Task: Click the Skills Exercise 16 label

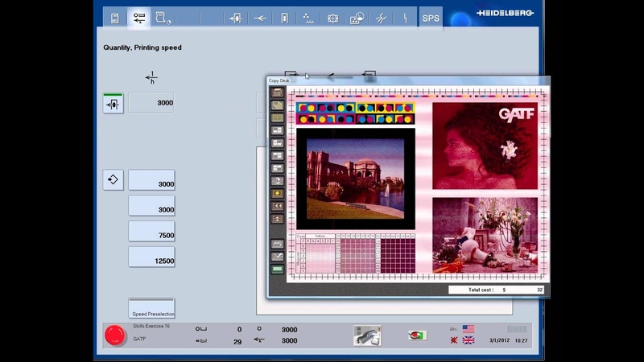Action: coord(151,327)
